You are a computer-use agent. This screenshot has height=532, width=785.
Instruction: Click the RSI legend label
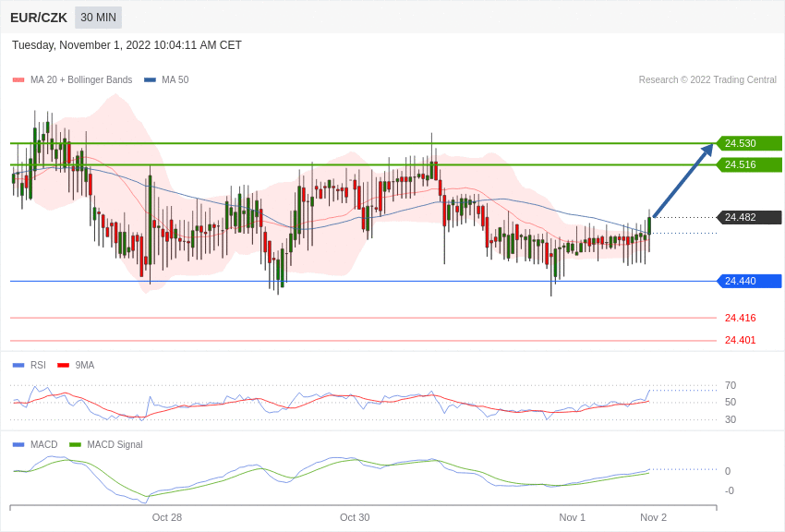[x=38, y=366]
